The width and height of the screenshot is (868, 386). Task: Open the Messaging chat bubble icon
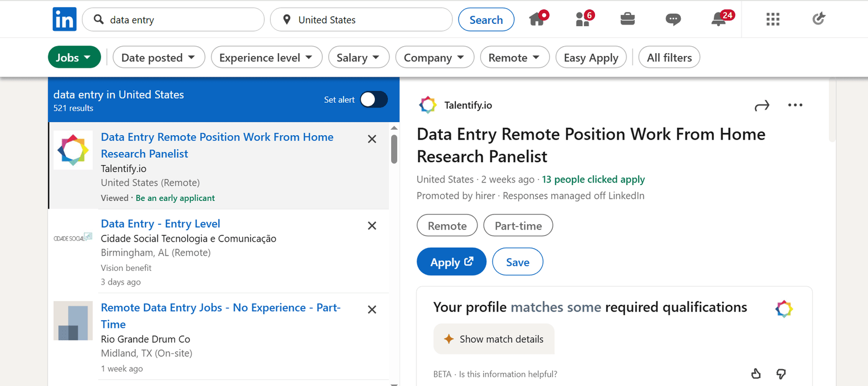[673, 20]
